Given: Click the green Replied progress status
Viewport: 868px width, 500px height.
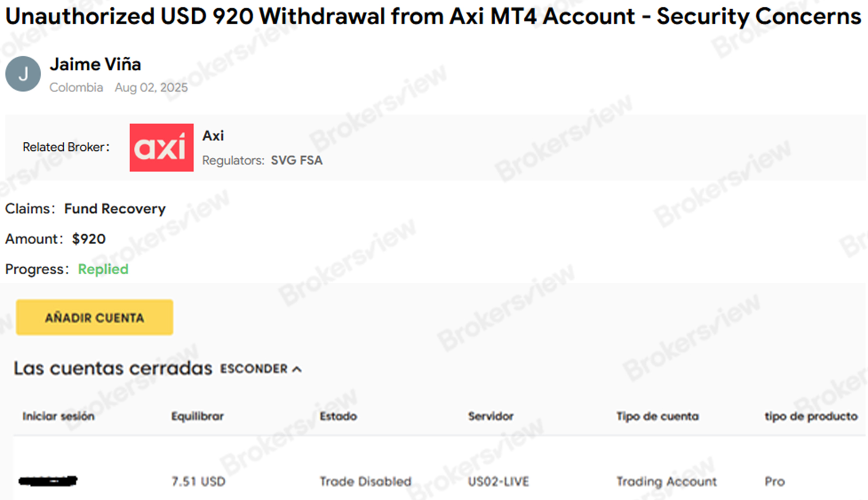Looking at the screenshot, I should pyautogui.click(x=103, y=269).
